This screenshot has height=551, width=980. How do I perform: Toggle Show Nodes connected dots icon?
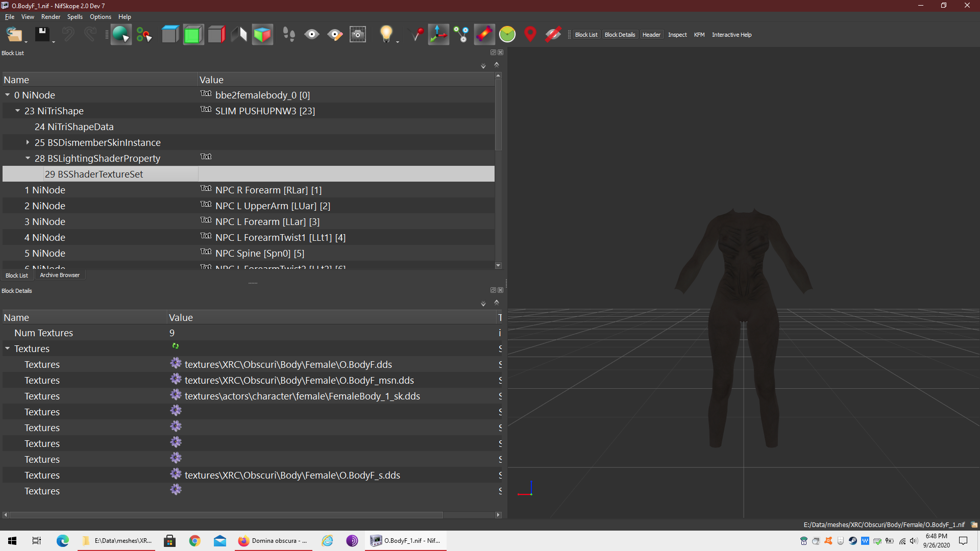coord(461,35)
